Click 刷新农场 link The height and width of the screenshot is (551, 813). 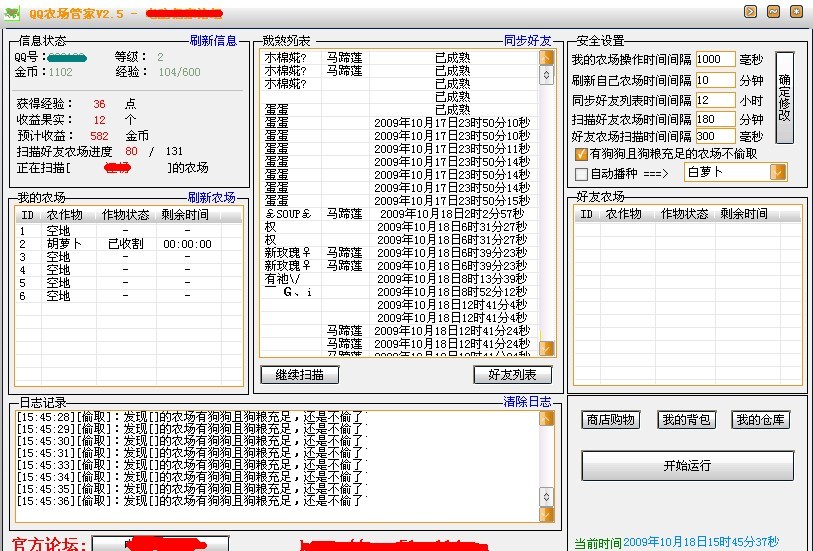pyautogui.click(x=212, y=197)
